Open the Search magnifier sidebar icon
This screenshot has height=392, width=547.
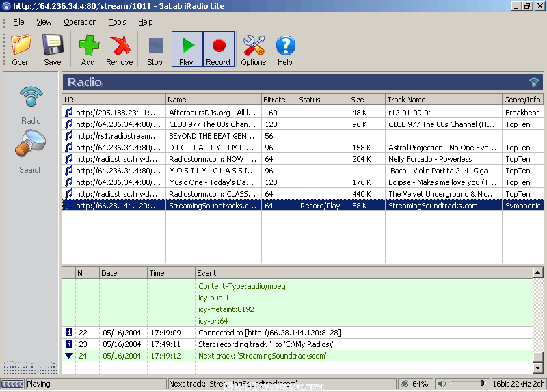(x=31, y=143)
